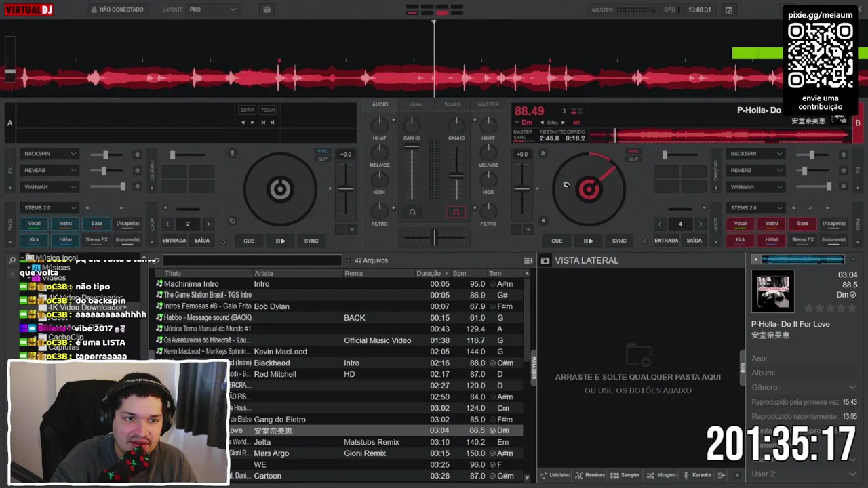The width and height of the screenshot is (868, 488).
Task: Enable SLIP mode on deck A
Action: coord(323,159)
